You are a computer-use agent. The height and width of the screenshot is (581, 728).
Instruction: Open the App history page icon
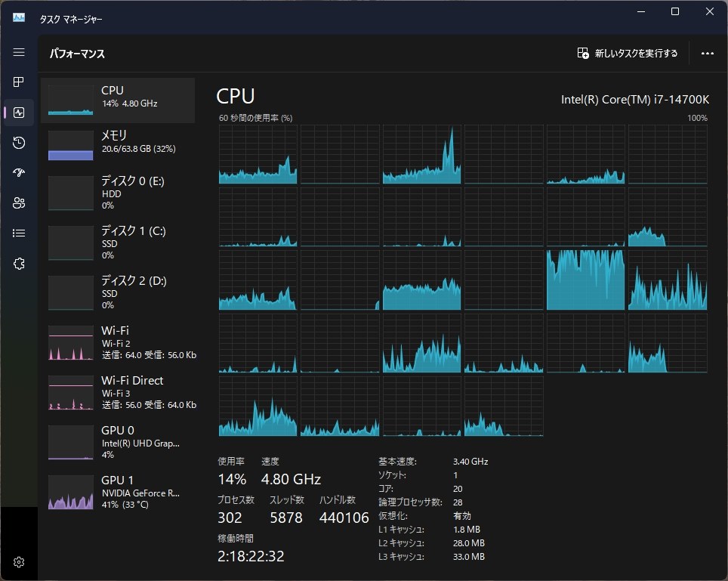click(19, 142)
